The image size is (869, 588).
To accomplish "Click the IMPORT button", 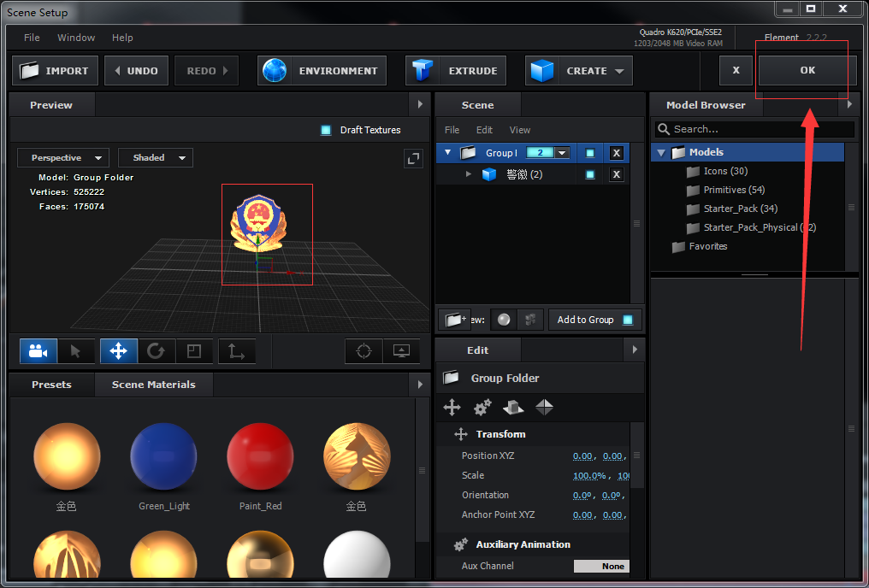I will (55, 71).
